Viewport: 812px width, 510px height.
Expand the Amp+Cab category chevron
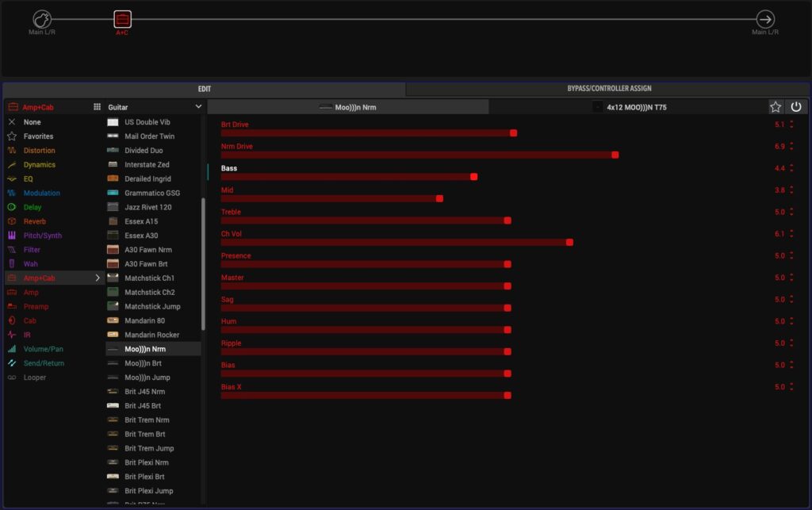[98, 278]
